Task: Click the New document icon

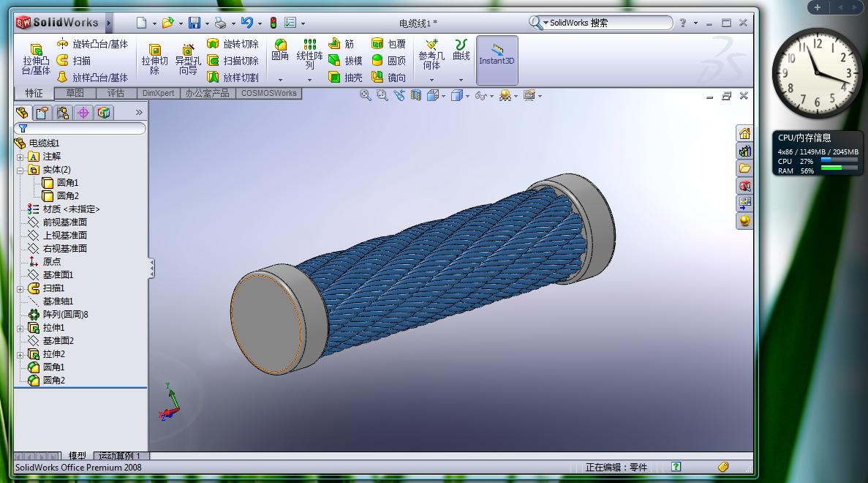Action: (x=142, y=23)
